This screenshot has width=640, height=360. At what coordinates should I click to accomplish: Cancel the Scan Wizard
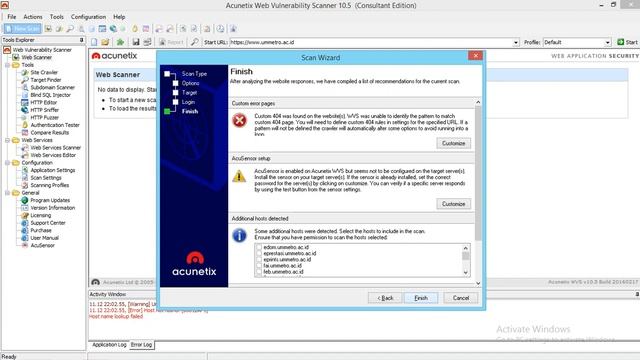[x=461, y=298]
